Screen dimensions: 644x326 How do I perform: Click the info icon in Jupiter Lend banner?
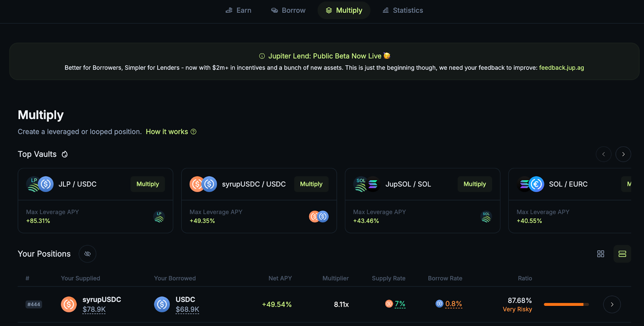[262, 56]
